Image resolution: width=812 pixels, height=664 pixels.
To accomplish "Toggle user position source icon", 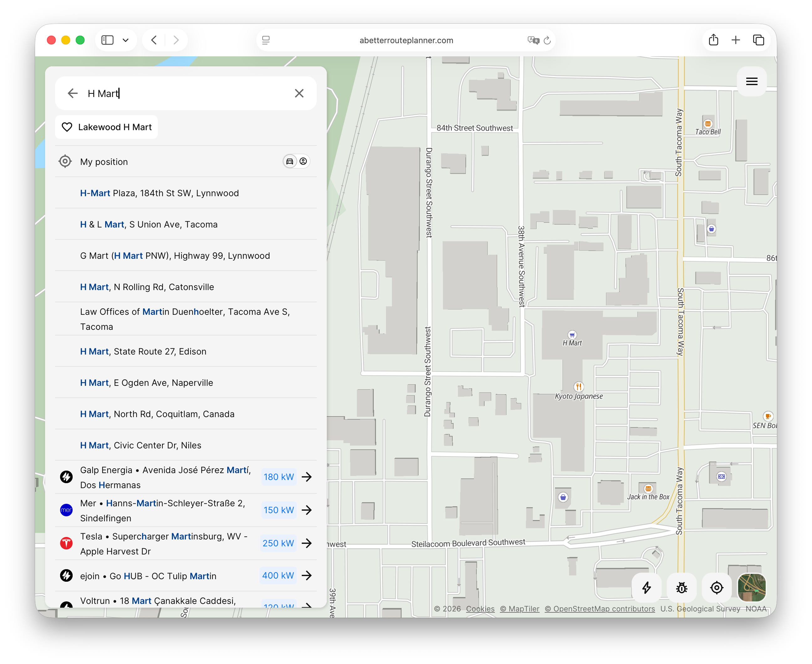I will (303, 161).
